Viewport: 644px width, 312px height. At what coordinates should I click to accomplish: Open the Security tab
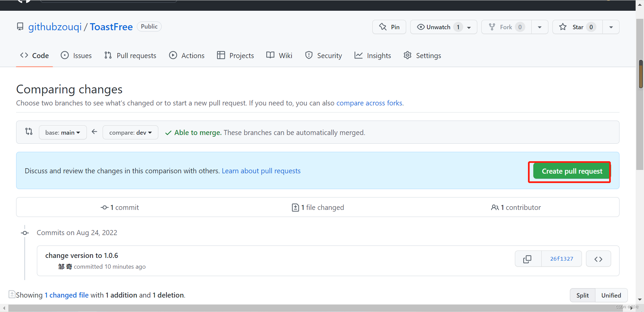tap(323, 55)
